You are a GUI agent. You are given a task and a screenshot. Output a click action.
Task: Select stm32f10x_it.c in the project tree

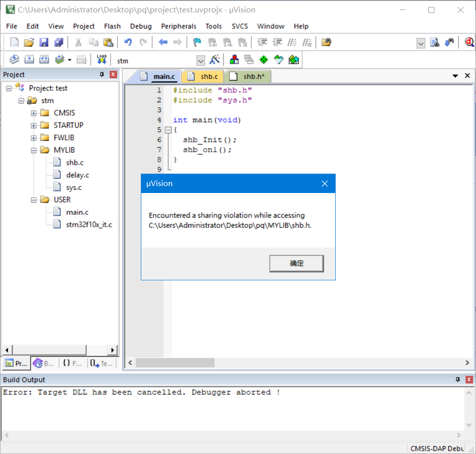89,225
